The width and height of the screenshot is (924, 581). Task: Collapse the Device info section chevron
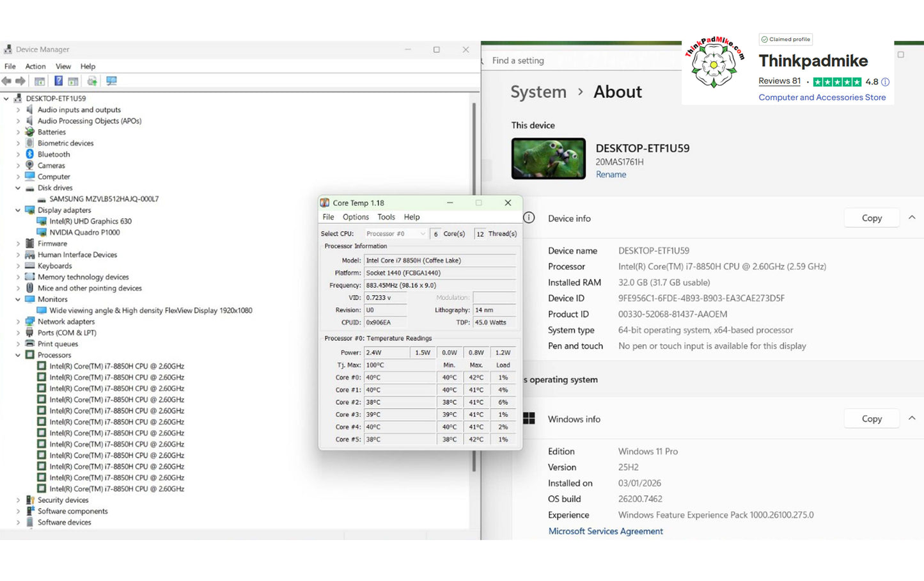(x=912, y=218)
